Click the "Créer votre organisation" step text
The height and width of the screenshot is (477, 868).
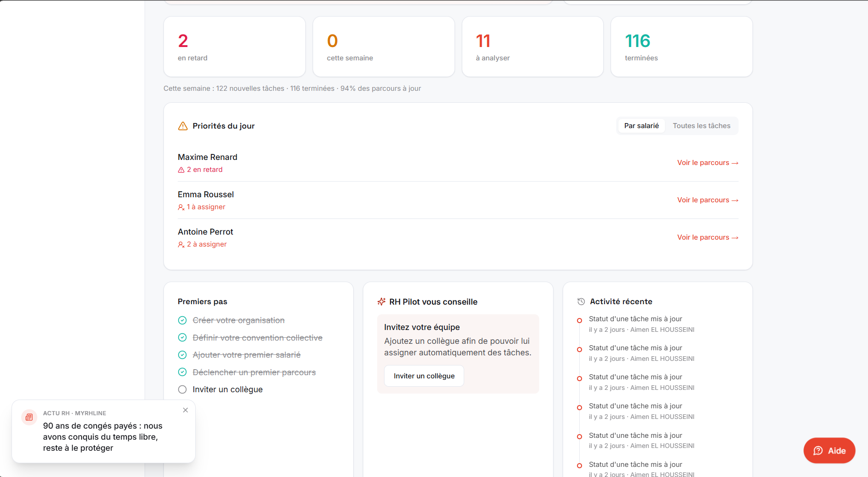(239, 320)
